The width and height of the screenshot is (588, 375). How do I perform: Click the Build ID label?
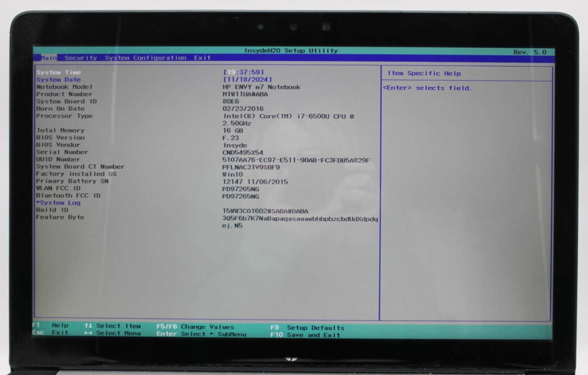coord(52,210)
